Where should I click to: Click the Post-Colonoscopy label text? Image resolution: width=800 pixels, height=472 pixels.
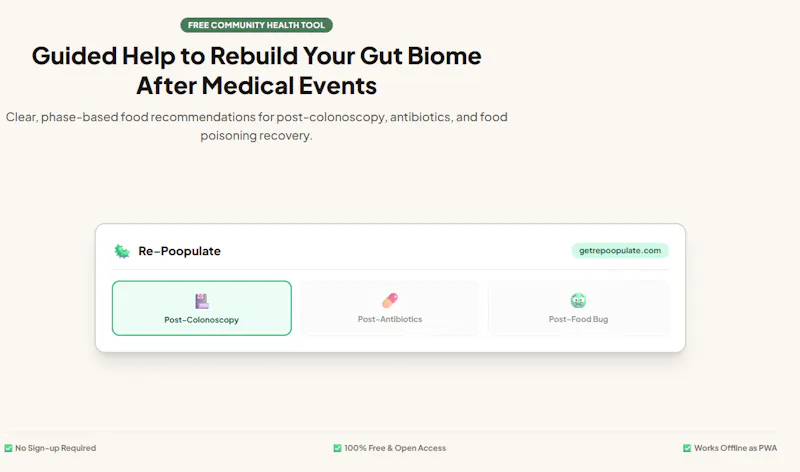(202, 320)
